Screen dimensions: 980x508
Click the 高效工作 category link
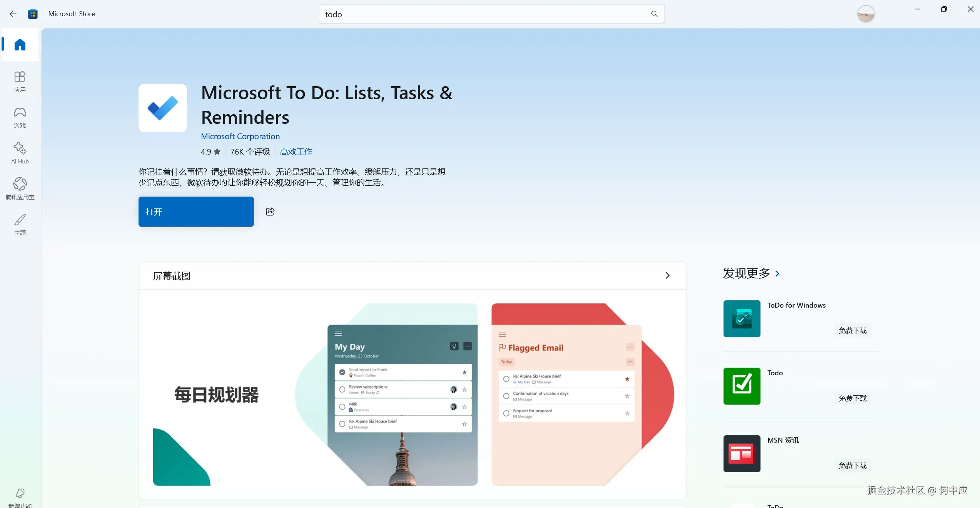(x=296, y=152)
